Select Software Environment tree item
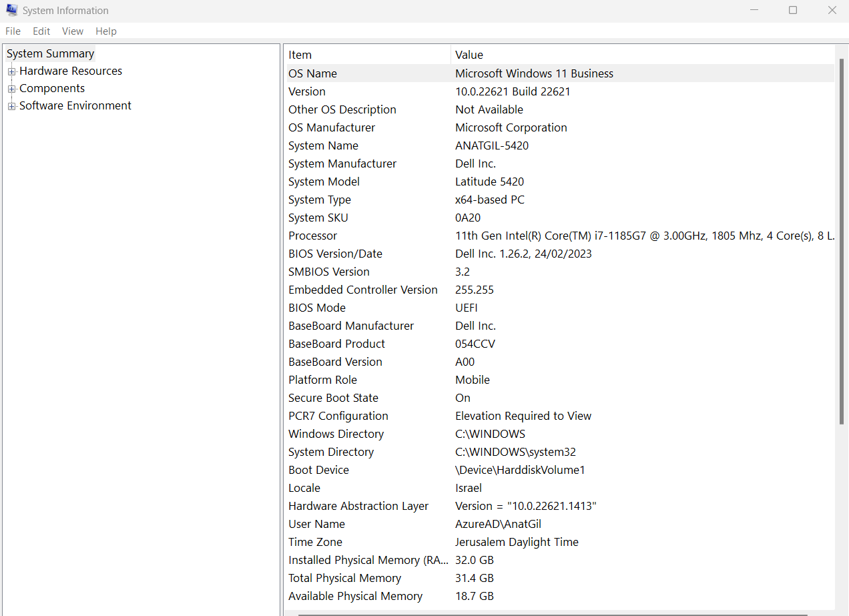 (x=75, y=105)
